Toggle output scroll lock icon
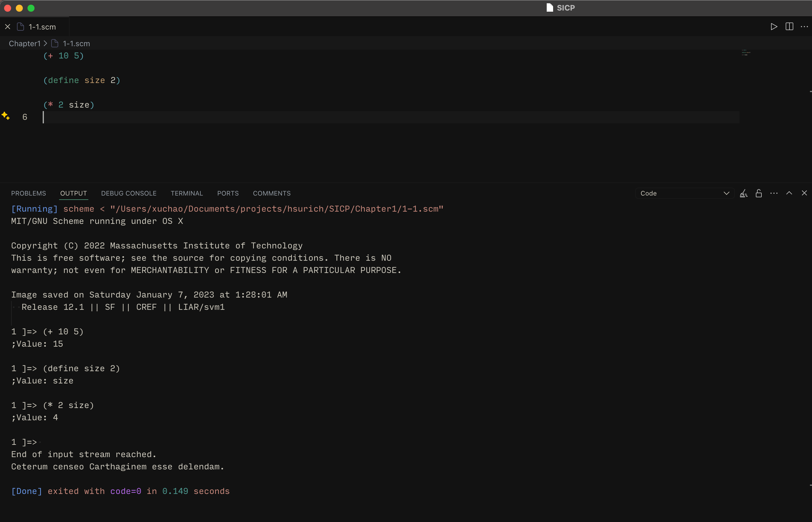 pos(759,193)
